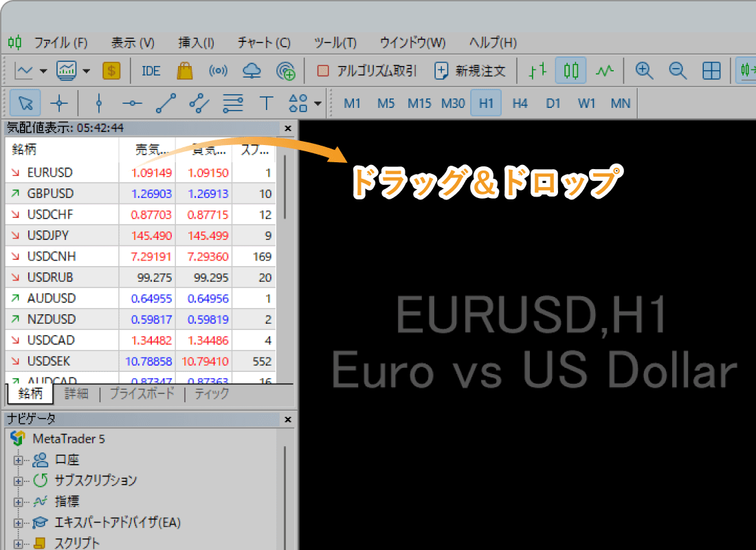Open the ウインドウ(W) menu
Image resolution: width=756 pixels, height=550 pixels.
412,43
